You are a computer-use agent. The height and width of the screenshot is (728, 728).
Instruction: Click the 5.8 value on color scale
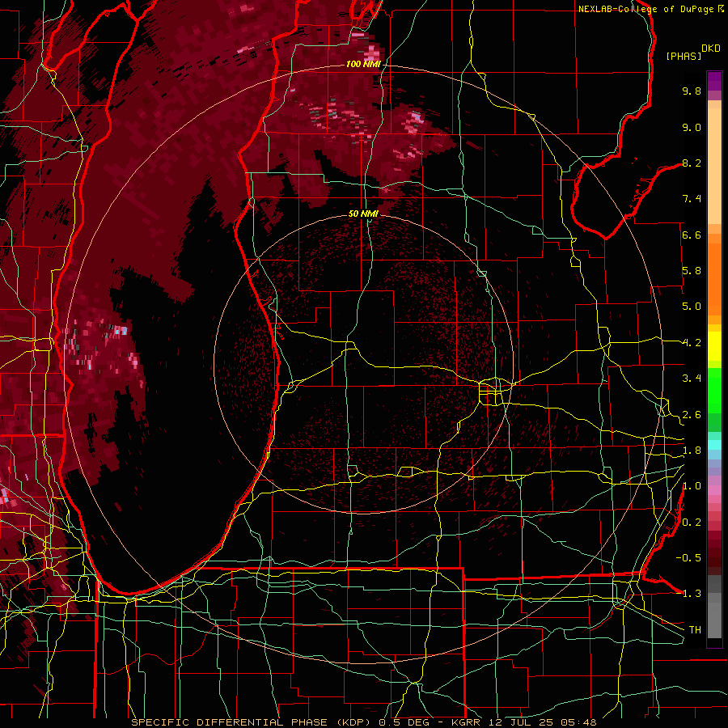click(692, 271)
